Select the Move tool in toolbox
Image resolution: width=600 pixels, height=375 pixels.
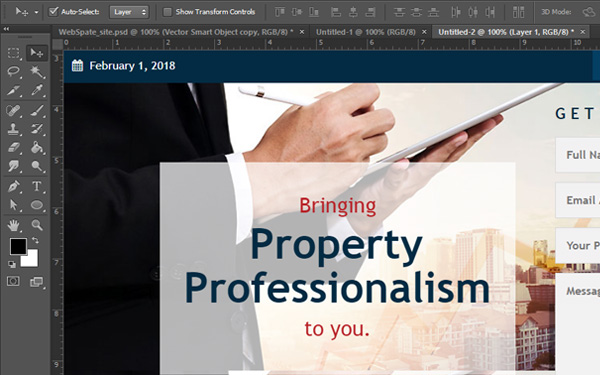coord(36,53)
